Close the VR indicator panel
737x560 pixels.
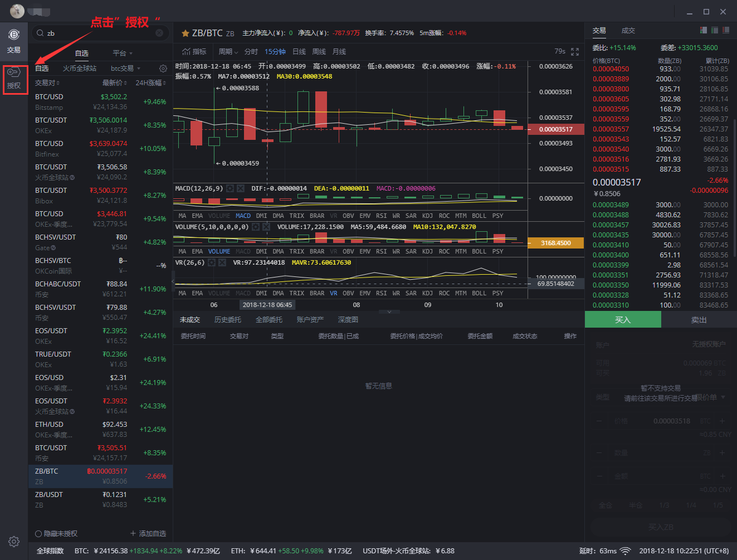click(222, 262)
